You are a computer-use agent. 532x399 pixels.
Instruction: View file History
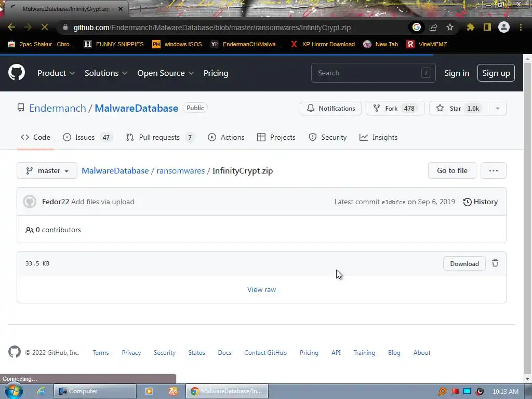481,202
